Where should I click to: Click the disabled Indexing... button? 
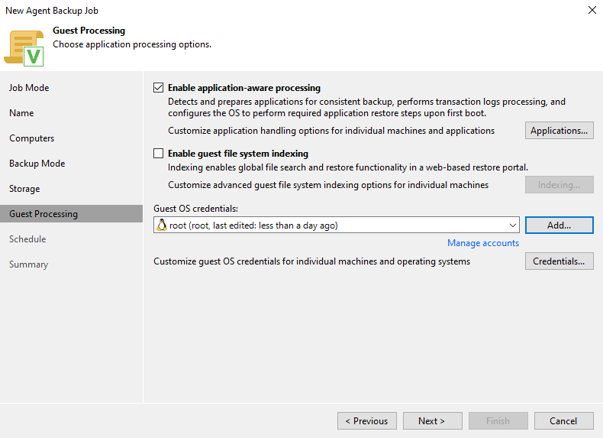coord(559,185)
